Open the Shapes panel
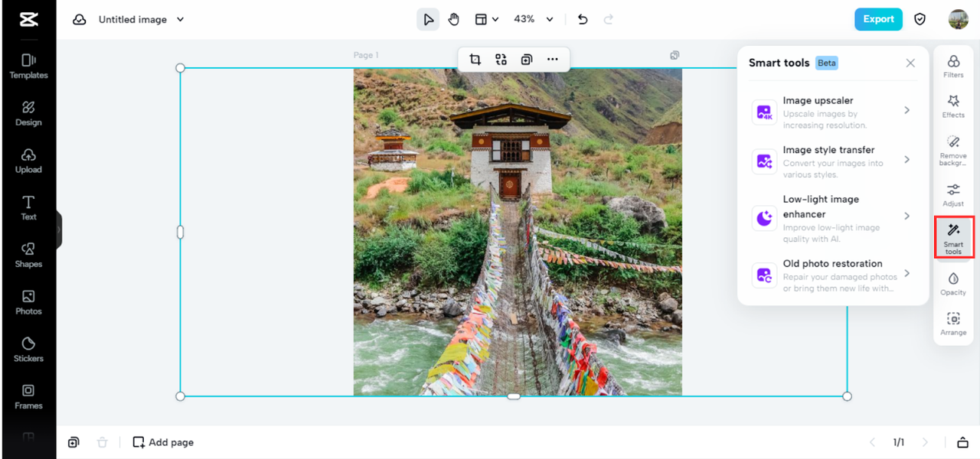980x459 pixels. tap(28, 255)
